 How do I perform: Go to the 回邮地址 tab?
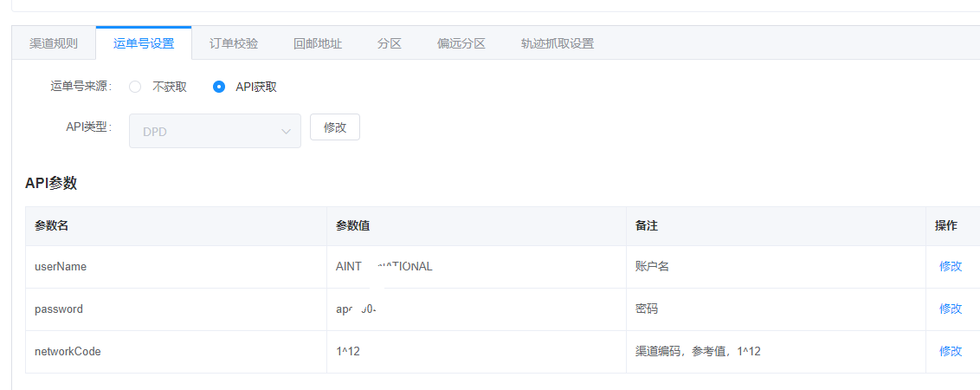318,43
